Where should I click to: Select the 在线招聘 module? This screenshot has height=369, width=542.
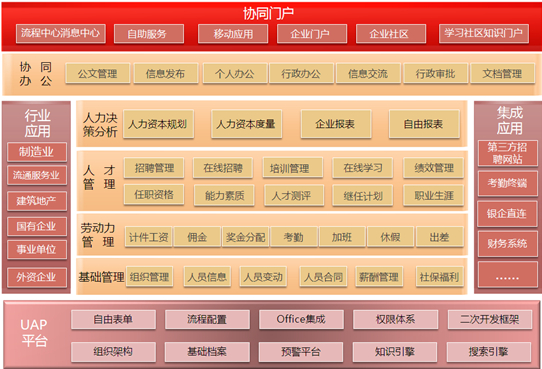point(223,168)
